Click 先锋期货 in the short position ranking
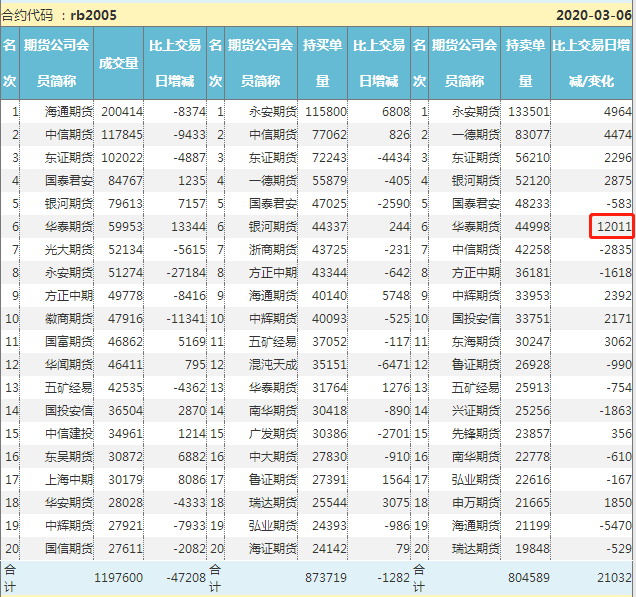This screenshot has width=636, height=597. (x=476, y=434)
